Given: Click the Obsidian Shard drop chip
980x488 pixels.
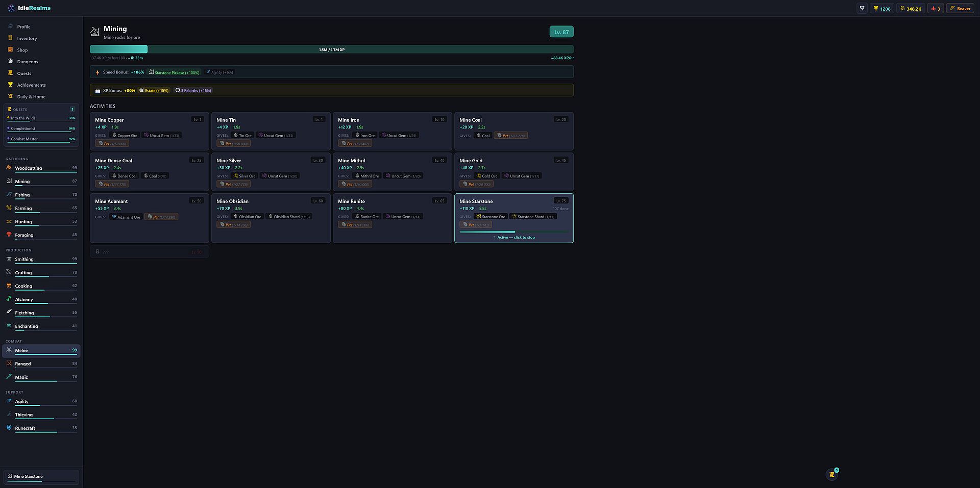Looking at the screenshot, I should pos(289,217).
